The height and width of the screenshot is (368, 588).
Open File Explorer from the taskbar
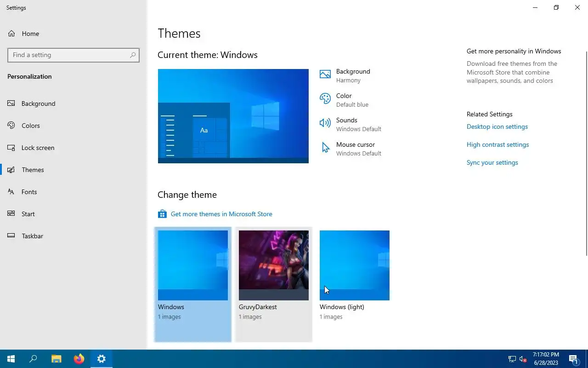pyautogui.click(x=56, y=359)
